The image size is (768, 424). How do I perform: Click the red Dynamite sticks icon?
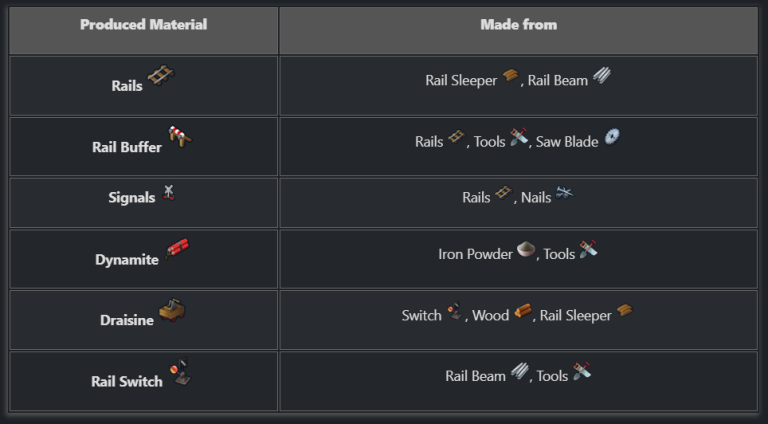pyautogui.click(x=177, y=248)
